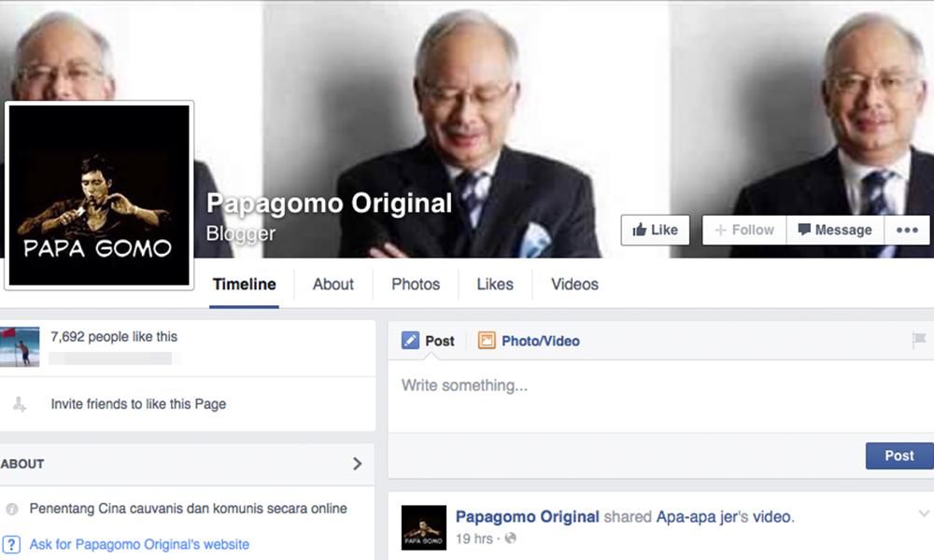The width and height of the screenshot is (934, 560).
Task: Open the post options dropdown arrow
Action: tap(924, 513)
